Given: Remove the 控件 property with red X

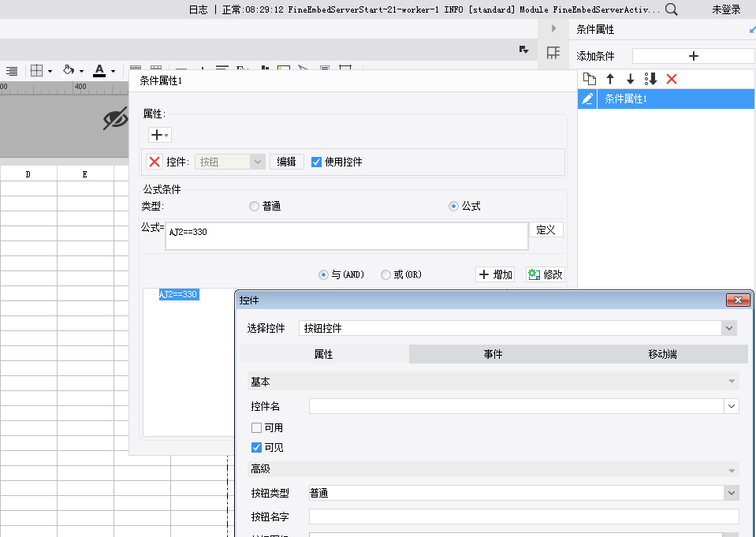Looking at the screenshot, I should (155, 162).
